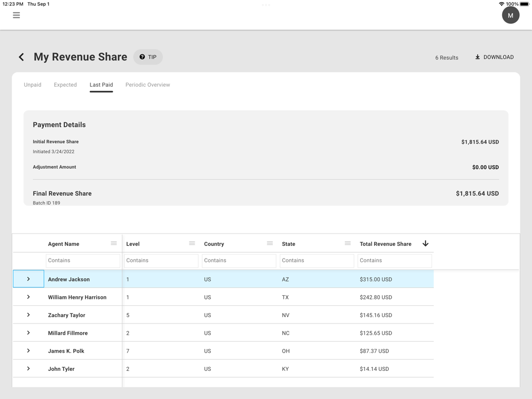
Task: Select the agent name Millard Fillmore
Action: click(x=68, y=333)
